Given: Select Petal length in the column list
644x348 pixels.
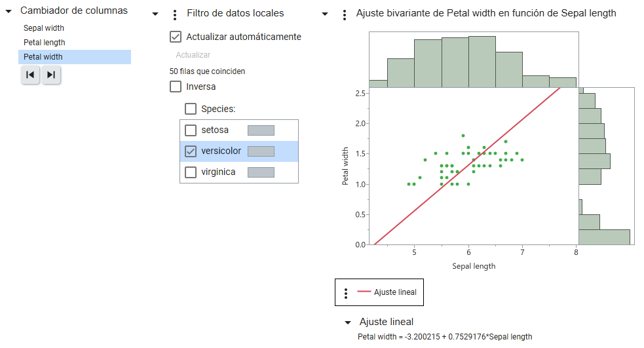Looking at the screenshot, I should point(45,43).
